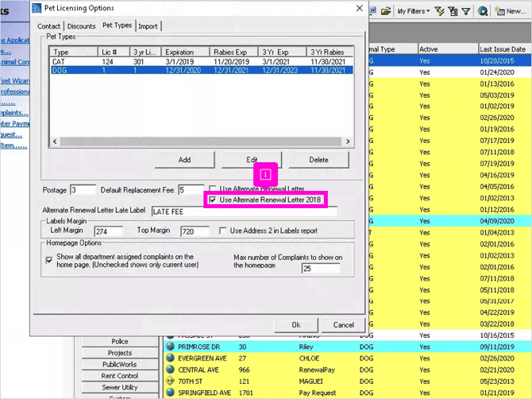Click warning face icon beside 70TH ST
The image size is (532, 399).
(171, 381)
